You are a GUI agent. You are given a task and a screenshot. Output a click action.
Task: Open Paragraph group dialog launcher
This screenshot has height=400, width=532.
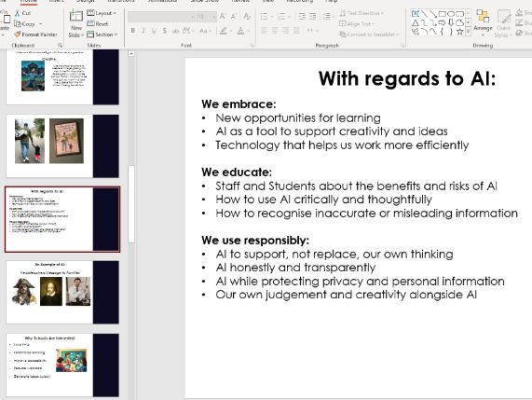pyautogui.click(x=402, y=45)
